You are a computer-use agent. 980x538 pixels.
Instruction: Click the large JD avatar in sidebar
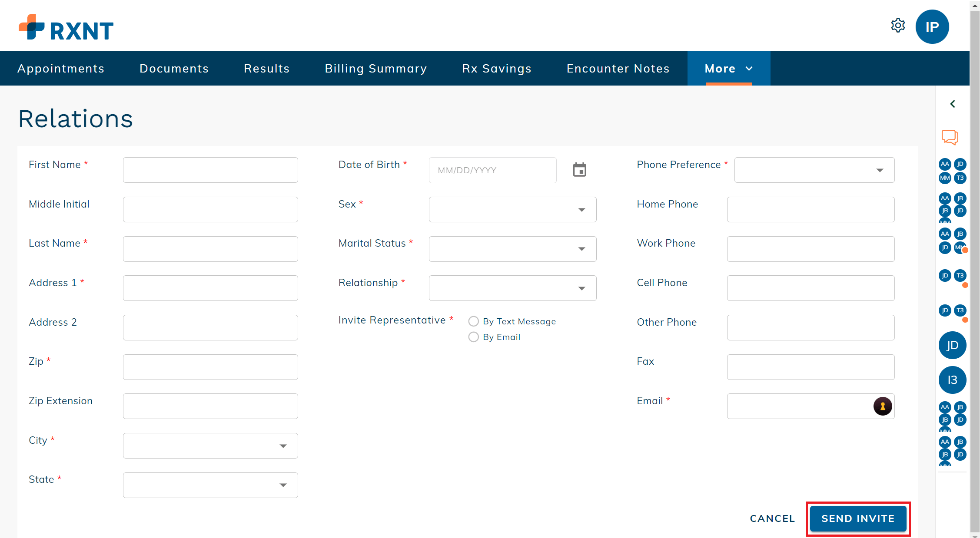click(x=952, y=345)
